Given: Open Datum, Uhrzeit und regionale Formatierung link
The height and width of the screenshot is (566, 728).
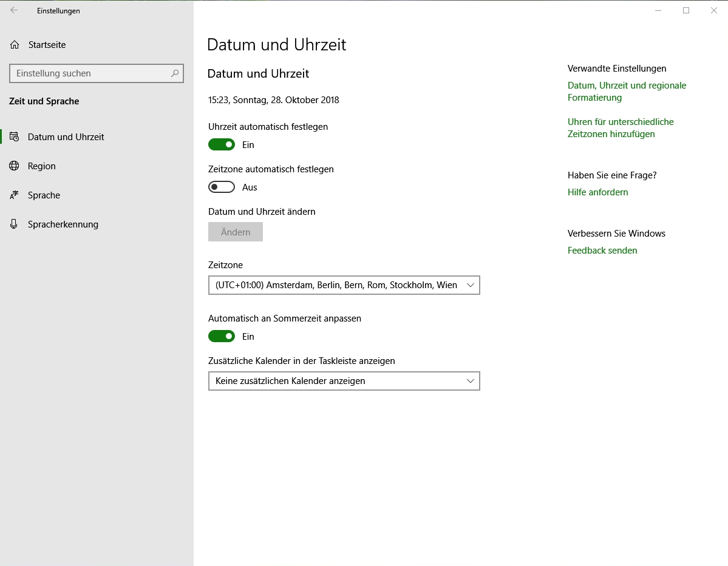Looking at the screenshot, I should [627, 92].
